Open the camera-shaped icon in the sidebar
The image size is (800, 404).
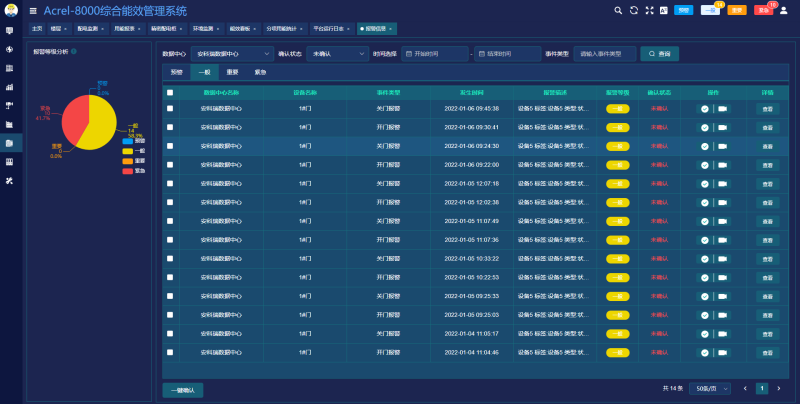point(9,106)
